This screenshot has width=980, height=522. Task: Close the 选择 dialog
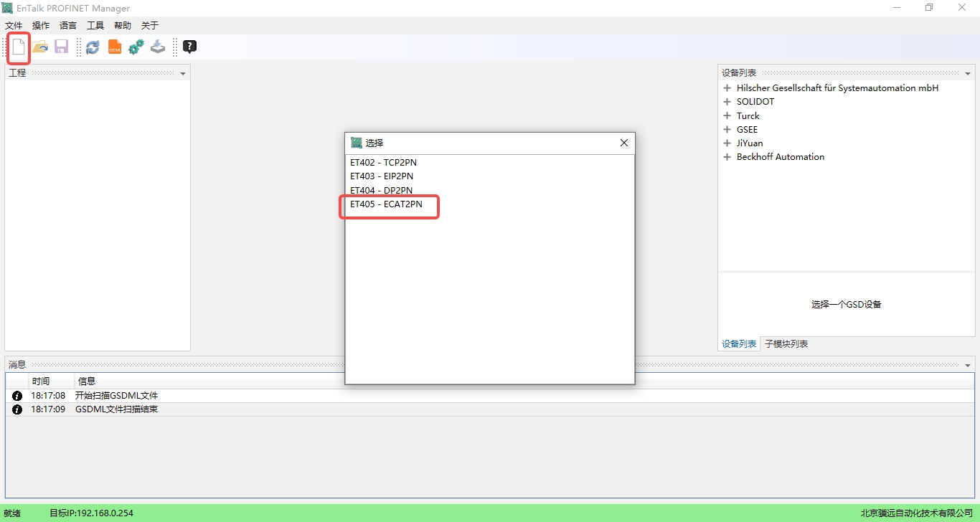click(623, 143)
